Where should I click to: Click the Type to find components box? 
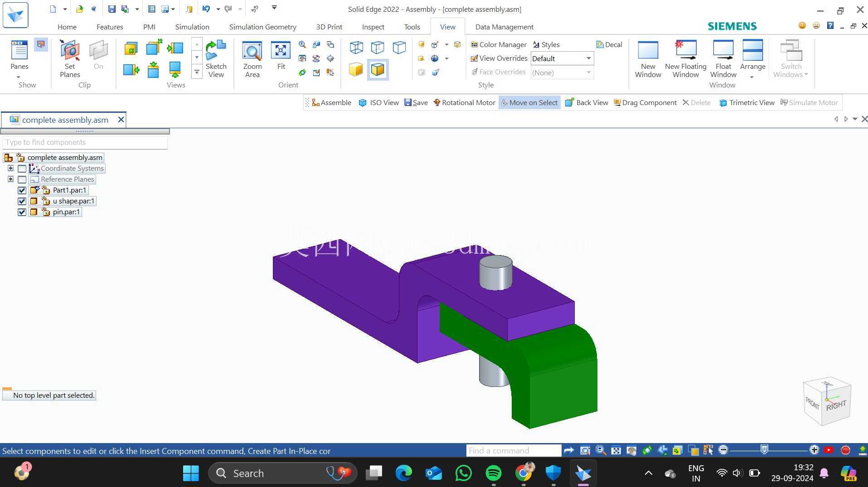click(x=85, y=142)
